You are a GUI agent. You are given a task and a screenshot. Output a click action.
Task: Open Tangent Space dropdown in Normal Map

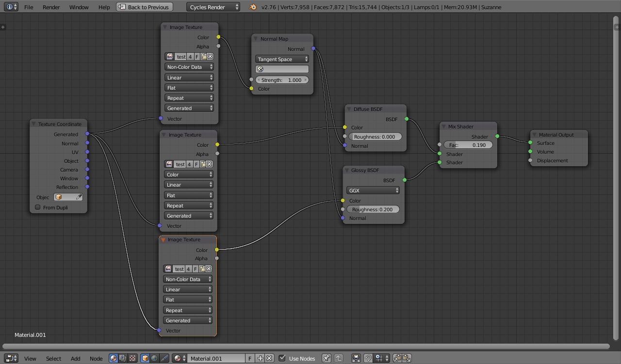coord(282,59)
